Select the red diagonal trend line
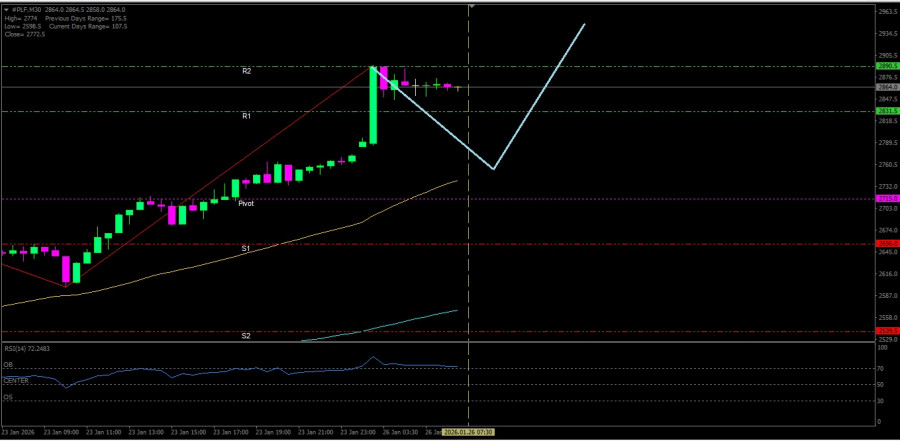 [x=218, y=176]
